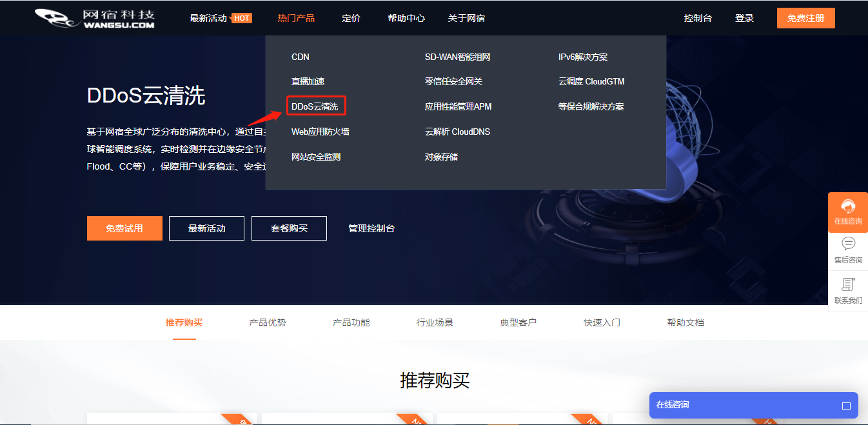Open 帮助中心 from the top navigation
The height and width of the screenshot is (425, 868).
(x=406, y=18)
